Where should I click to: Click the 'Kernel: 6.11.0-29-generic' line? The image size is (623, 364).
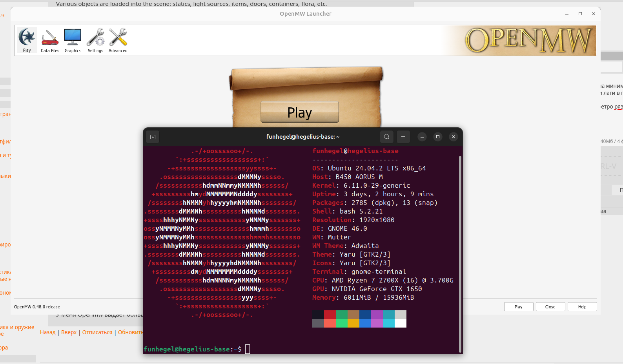361,185
